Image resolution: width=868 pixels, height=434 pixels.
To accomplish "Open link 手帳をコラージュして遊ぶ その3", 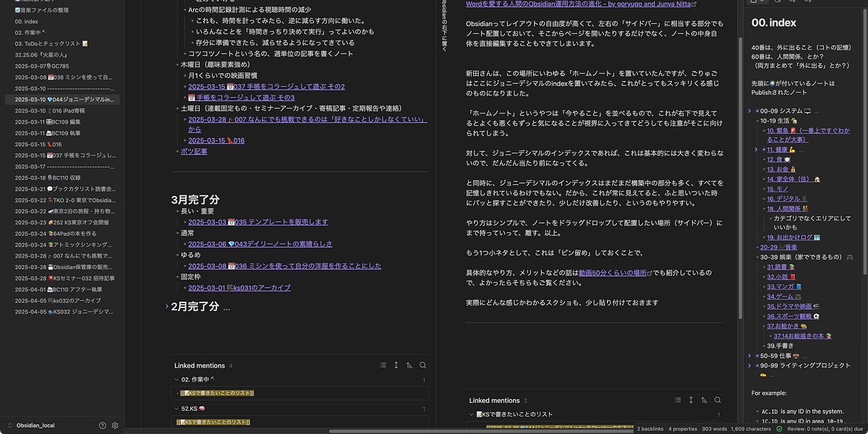I will click(x=241, y=97).
